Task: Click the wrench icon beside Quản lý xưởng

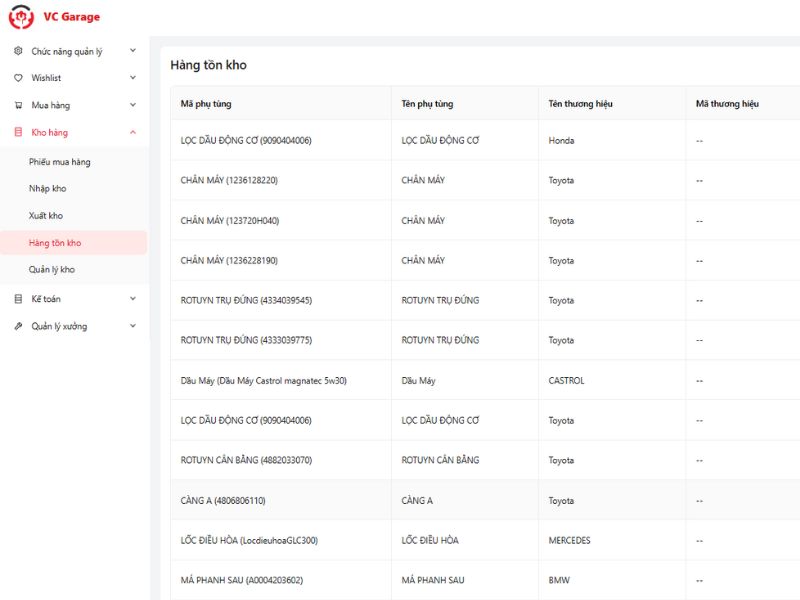Action: pos(18,326)
